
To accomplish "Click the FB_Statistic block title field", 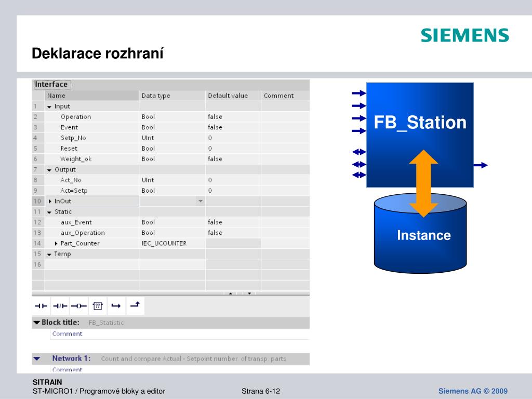I will point(106,323).
